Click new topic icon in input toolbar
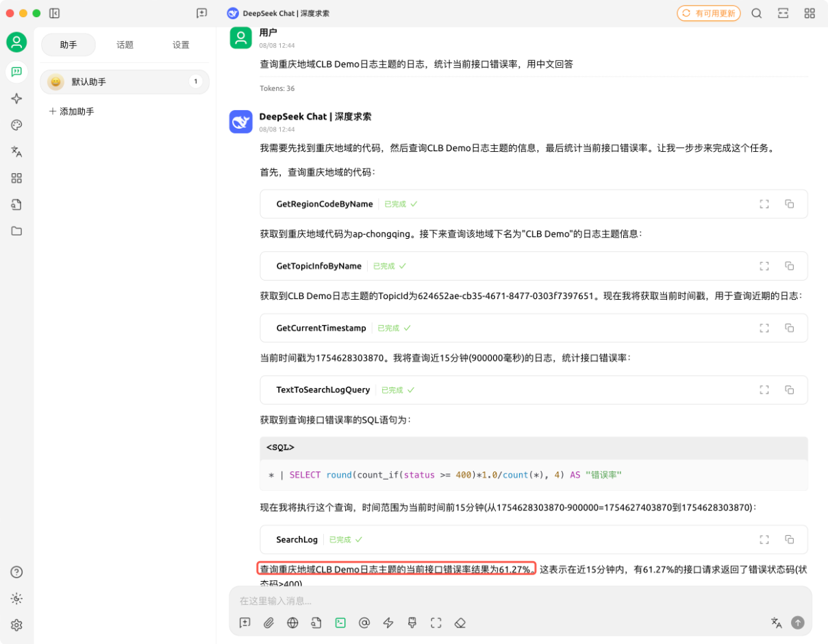Image resolution: width=828 pixels, height=644 pixels. pyautogui.click(x=245, y=623)
